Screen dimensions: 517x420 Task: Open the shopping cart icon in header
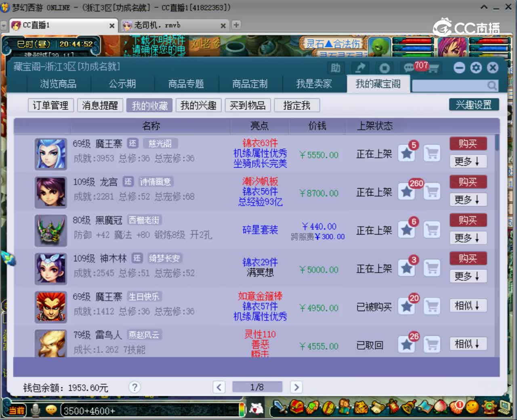point(433,68)
